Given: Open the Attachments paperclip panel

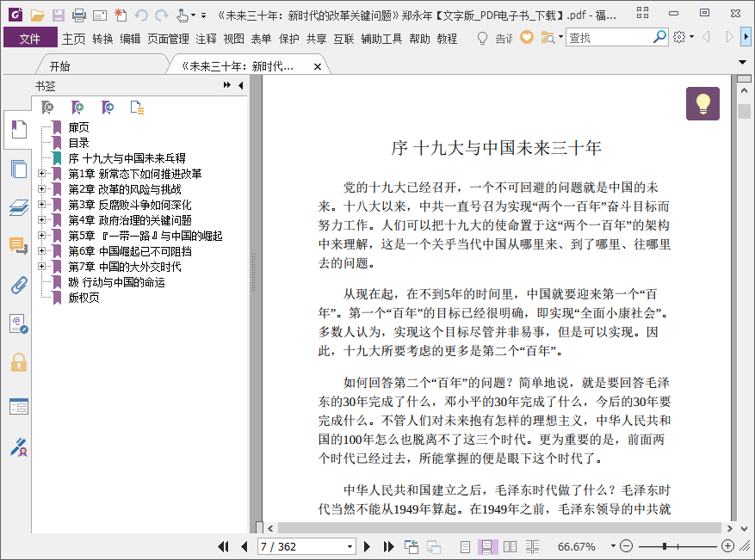Looking at the screenshot, I should tap(19, 286).
